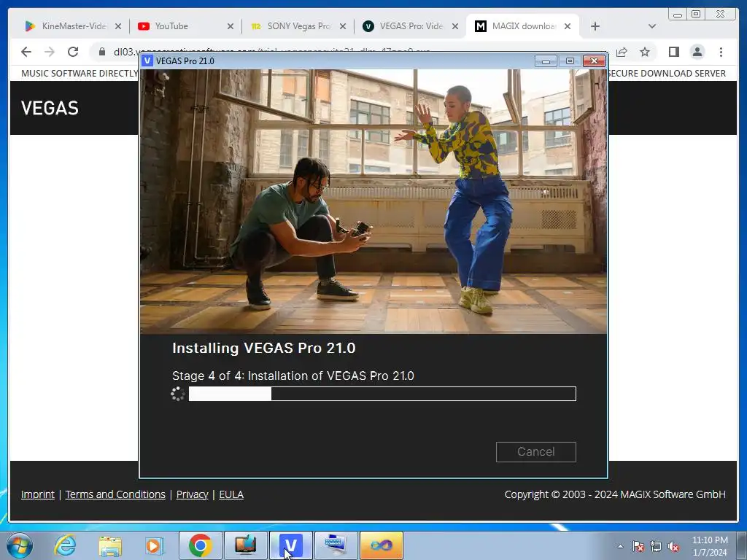Close the YouTube tab
Screen dimensions: 747x560
click(x=231, y=26)
